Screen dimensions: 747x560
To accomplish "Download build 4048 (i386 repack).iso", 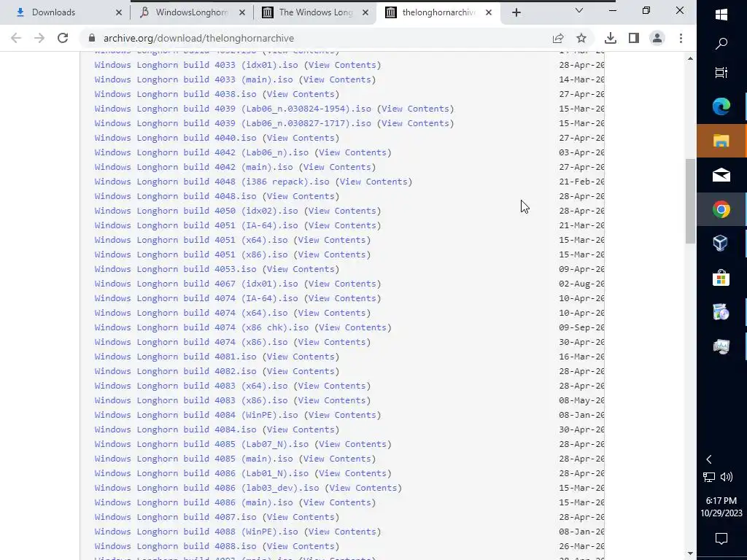I will point(212,182).
